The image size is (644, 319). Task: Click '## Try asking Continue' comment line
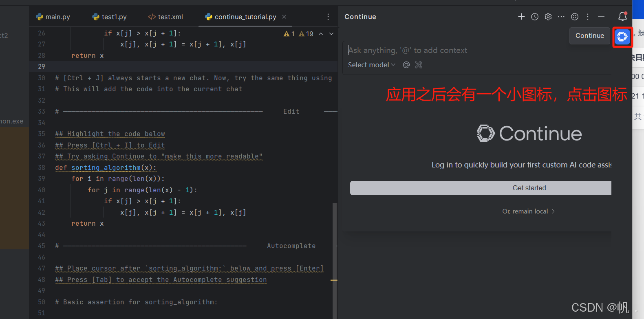coord(159,156)
